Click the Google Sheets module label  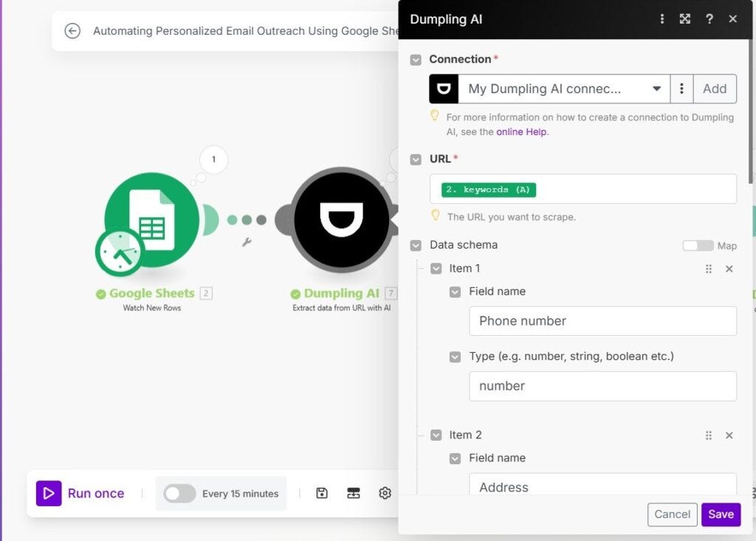[x=151, y=293]
